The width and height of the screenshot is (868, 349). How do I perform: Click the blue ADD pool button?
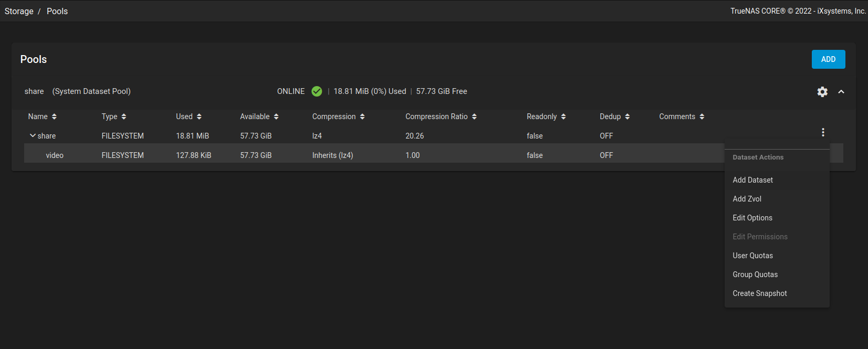[828, 59]
